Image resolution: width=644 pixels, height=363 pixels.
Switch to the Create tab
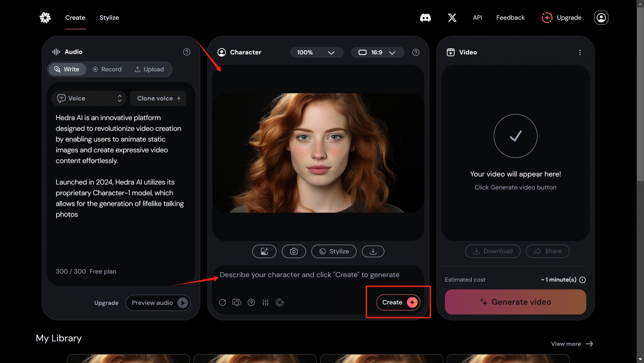point(75,17)
